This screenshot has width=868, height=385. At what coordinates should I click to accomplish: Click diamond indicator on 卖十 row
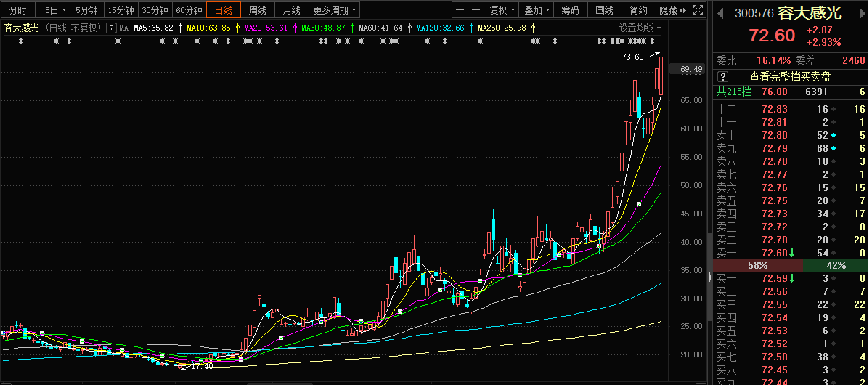point(834,135)
